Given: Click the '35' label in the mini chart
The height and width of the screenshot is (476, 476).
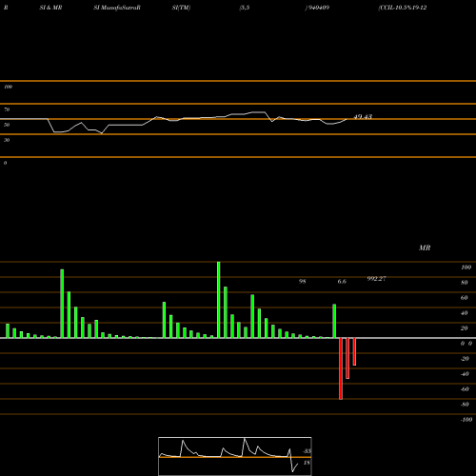Looking at the screenshot, I should point(307,451).
